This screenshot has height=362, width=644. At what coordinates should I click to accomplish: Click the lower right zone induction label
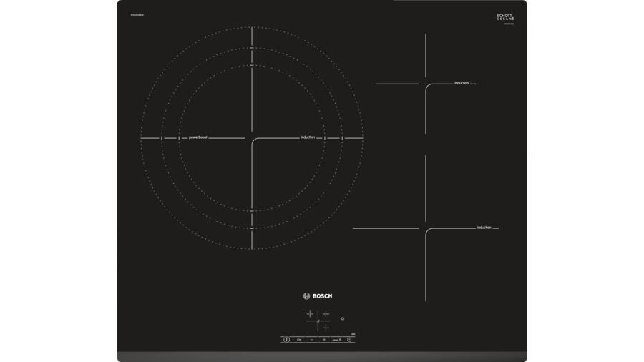click(x=484, y=228)
